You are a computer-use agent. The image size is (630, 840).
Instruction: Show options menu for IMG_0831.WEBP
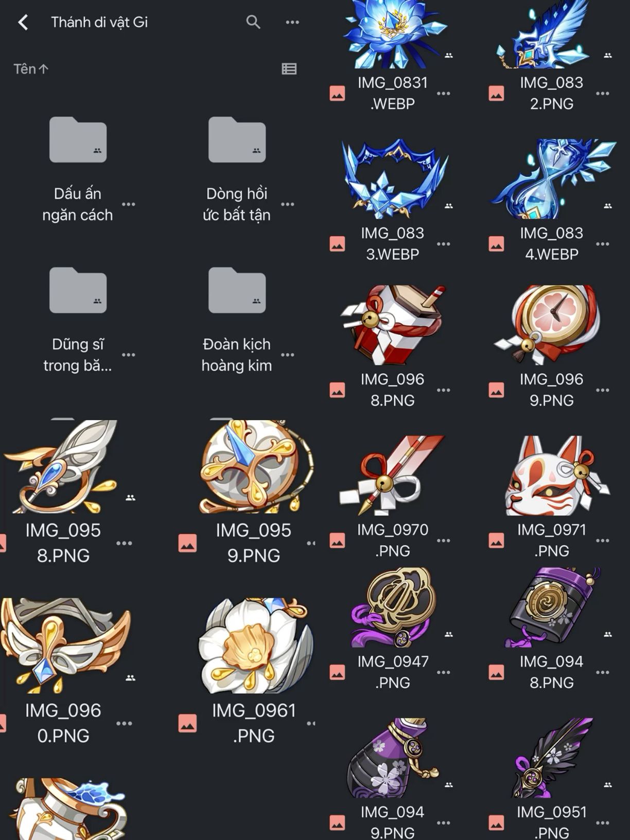coord(444,94)
